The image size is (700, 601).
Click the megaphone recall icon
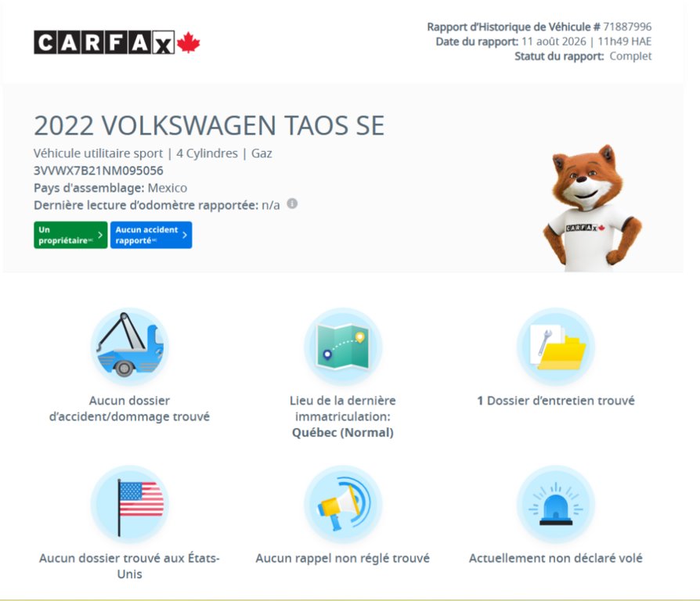click(x=343, y=504)
